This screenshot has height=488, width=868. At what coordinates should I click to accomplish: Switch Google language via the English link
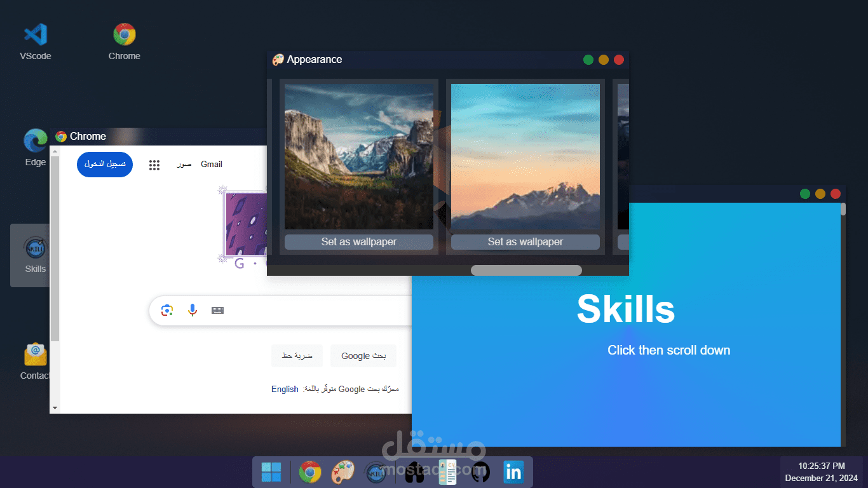tap(285, 389)
